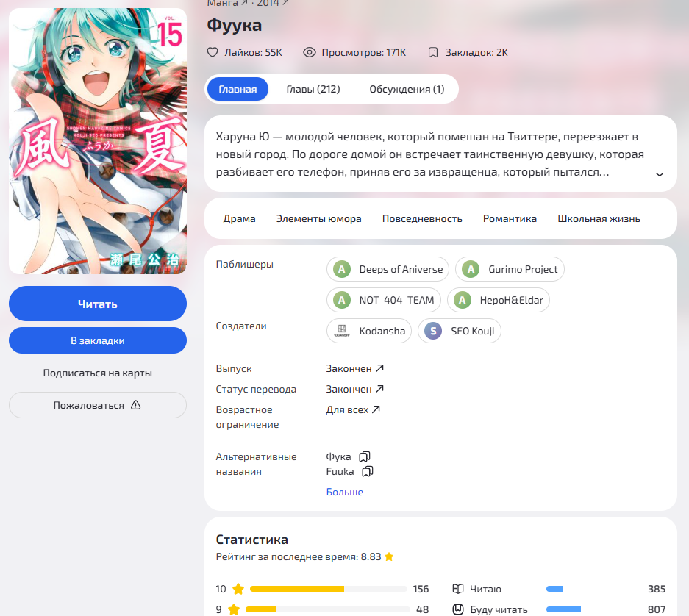Switch to the Главная tab
Screen dimensions: 689x616
[x=238, y=89]
